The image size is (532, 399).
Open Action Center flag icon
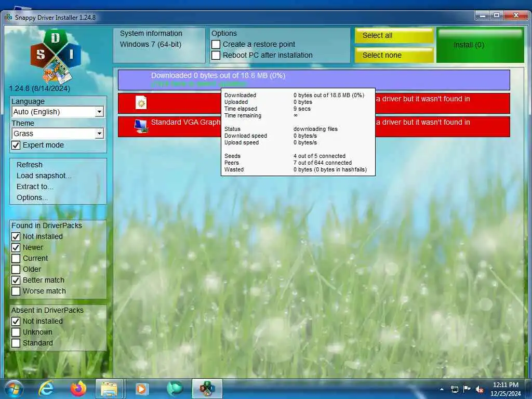tap(467, 389)
